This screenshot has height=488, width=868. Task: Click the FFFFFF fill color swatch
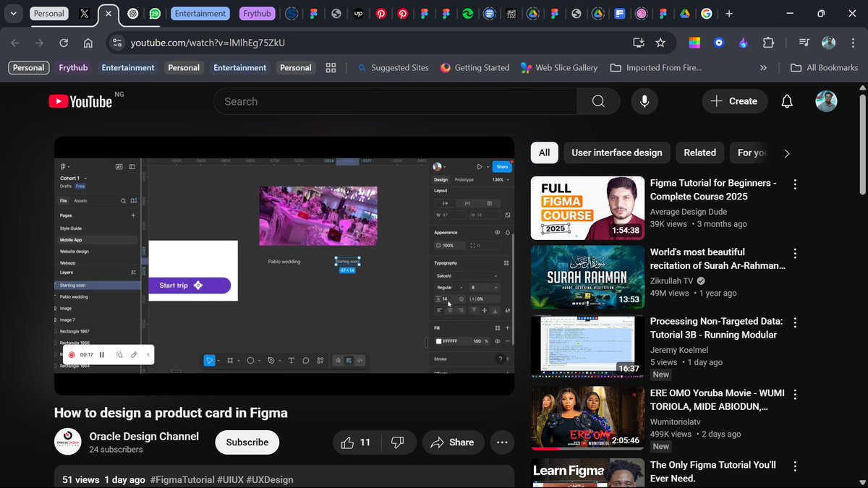point(438,341)
